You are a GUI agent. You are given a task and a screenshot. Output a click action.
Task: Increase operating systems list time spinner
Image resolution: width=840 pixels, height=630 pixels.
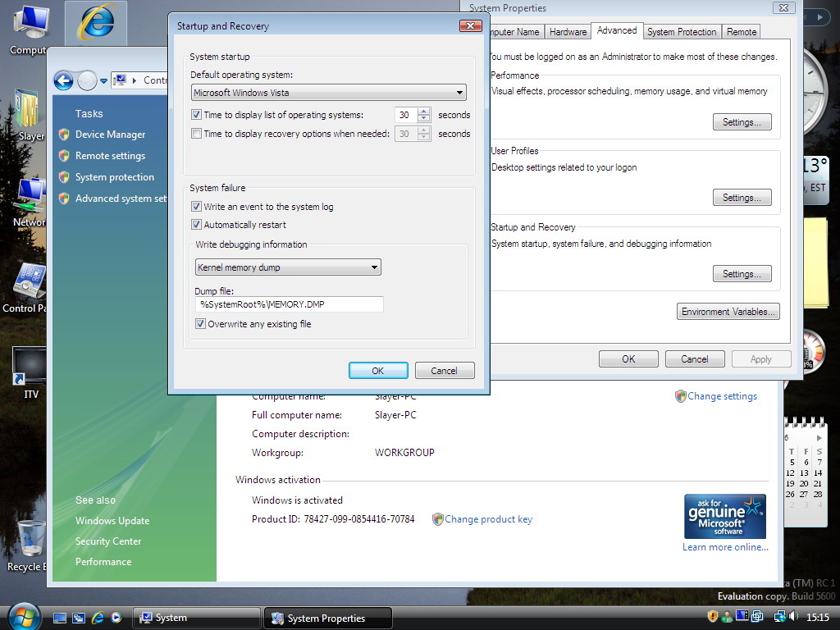point(424,111)
